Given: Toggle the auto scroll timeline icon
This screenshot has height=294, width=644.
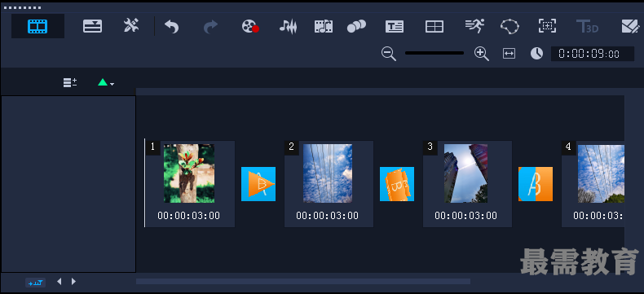Looking at the screenshot, I should (35, 283).
